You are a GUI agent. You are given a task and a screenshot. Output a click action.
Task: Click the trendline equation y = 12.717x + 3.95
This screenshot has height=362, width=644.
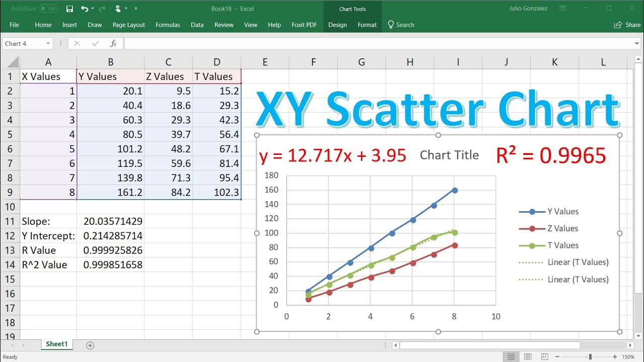pos(333,155)
